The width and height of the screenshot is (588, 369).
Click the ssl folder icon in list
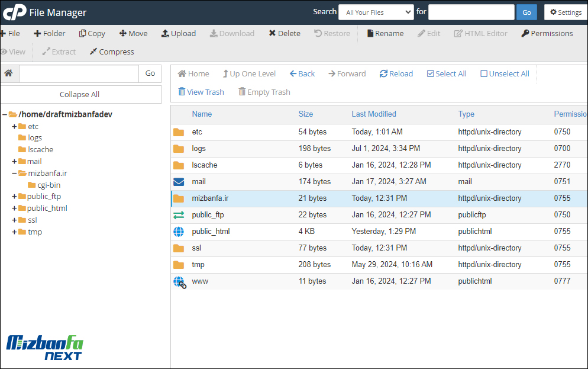coord(179,248)
